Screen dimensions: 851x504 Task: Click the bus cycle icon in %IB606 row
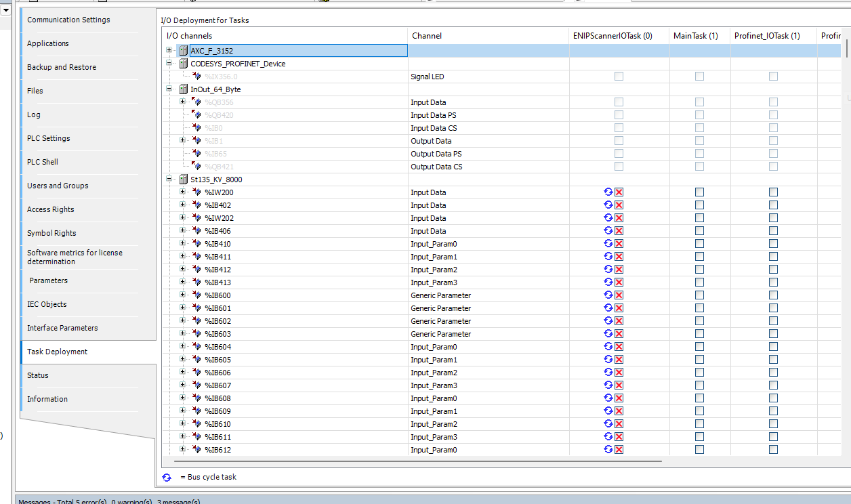608,372
